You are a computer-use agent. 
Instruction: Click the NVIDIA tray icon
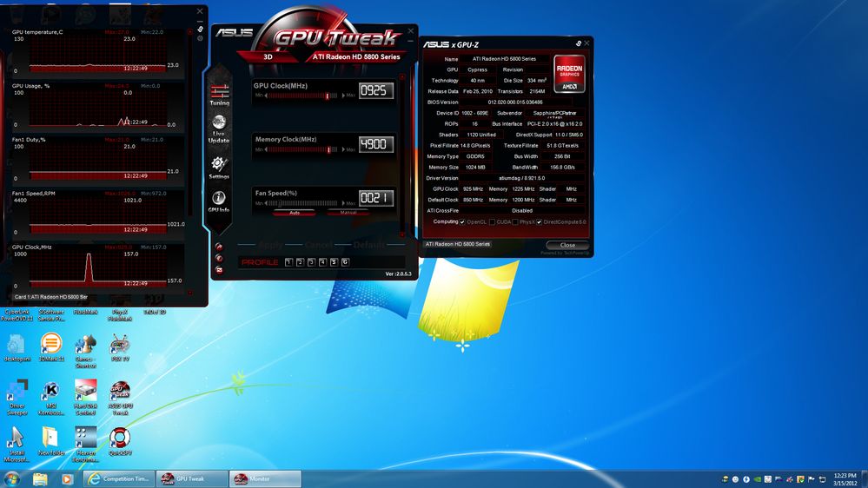[x=758, y=479]
